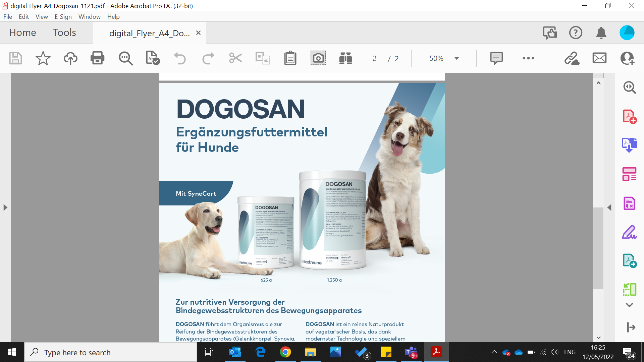Click the Save file floppy icon
644x362 pixels.
[x=15, y=58]
